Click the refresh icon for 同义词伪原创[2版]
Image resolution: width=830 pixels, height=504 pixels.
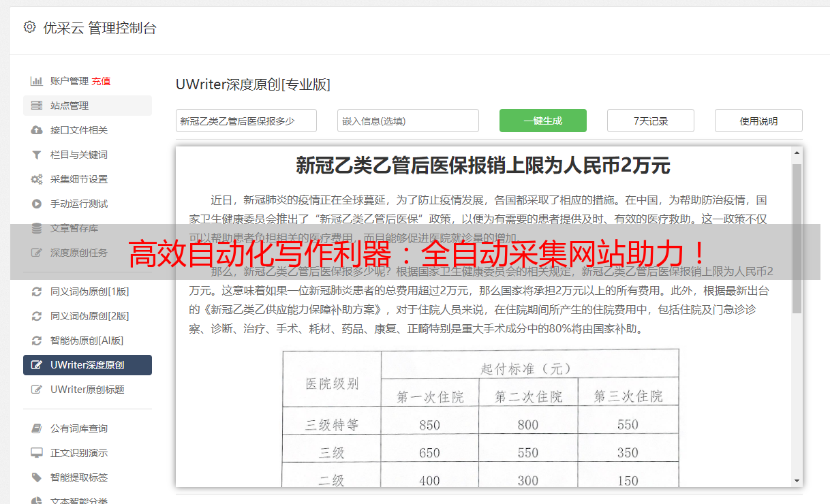(37, 316)
